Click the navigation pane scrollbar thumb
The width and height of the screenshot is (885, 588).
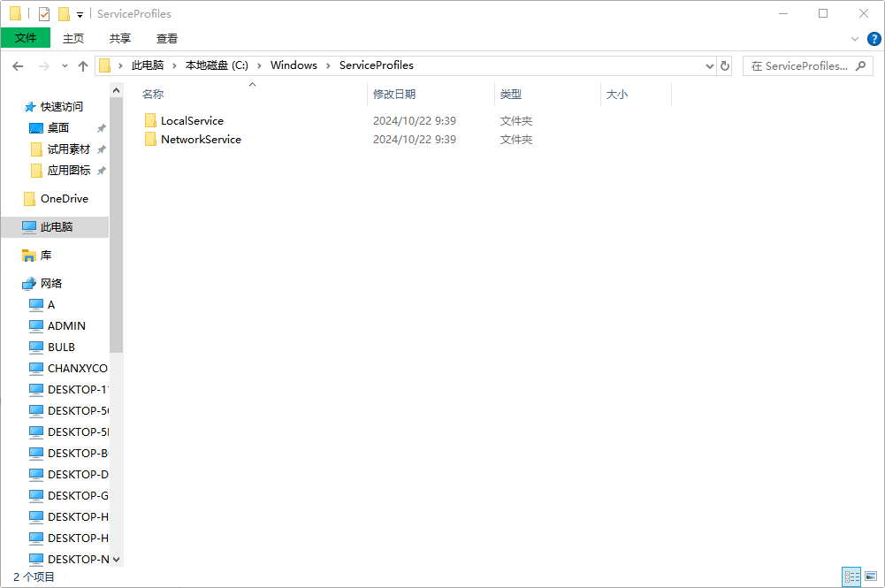point(117,225)
